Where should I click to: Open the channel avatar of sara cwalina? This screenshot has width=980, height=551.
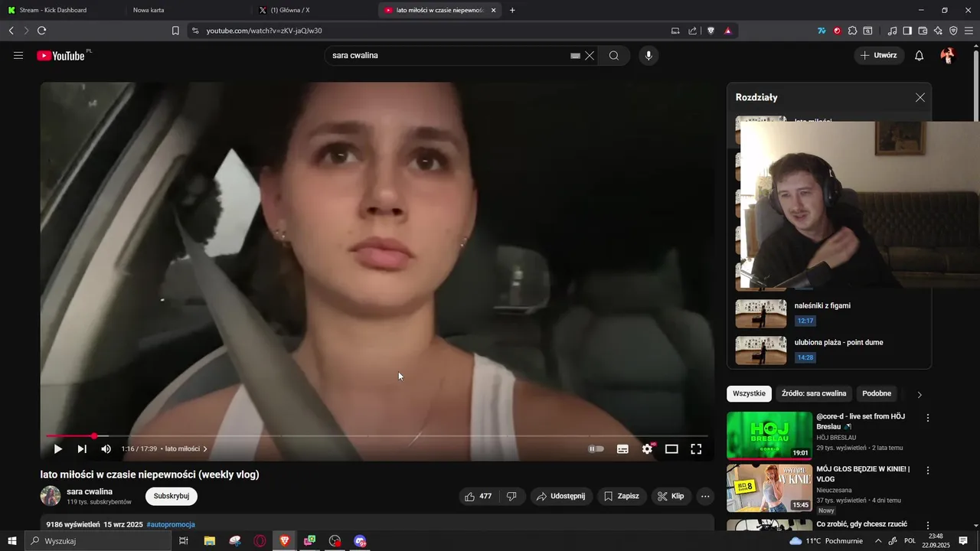coord(51,496)
